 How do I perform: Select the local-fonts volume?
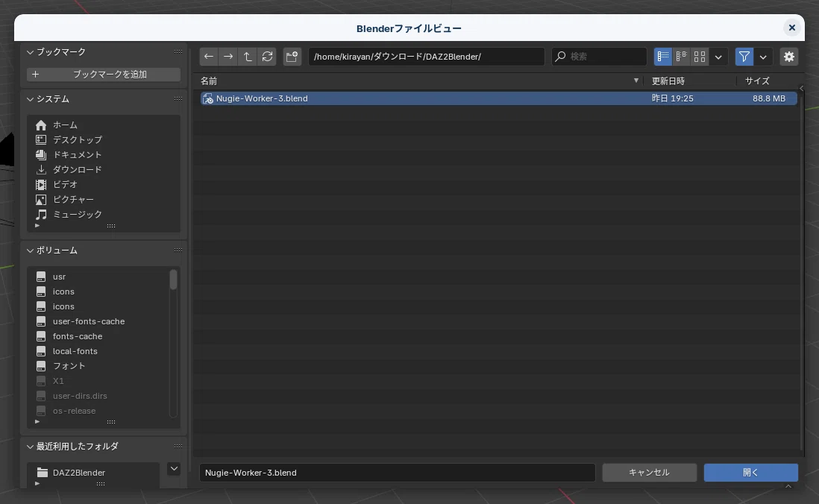(x=99, y=351)
